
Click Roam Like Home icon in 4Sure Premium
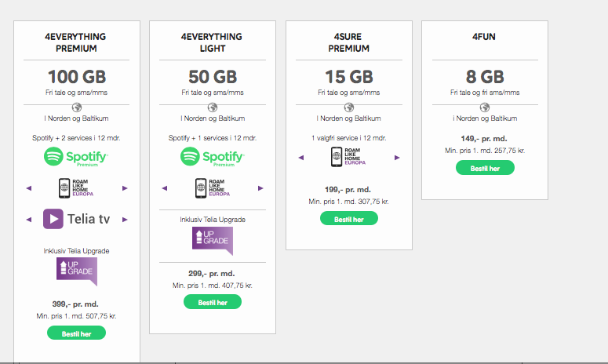[348, 157]
